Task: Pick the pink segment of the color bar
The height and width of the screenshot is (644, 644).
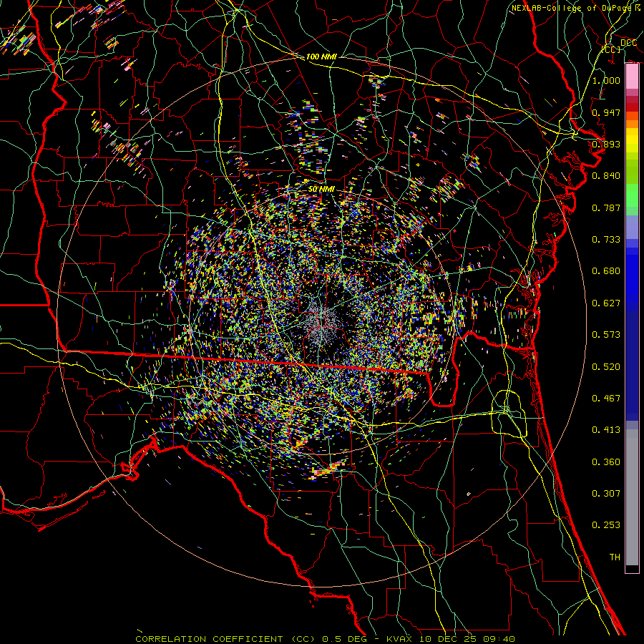Action: (632, 77)
